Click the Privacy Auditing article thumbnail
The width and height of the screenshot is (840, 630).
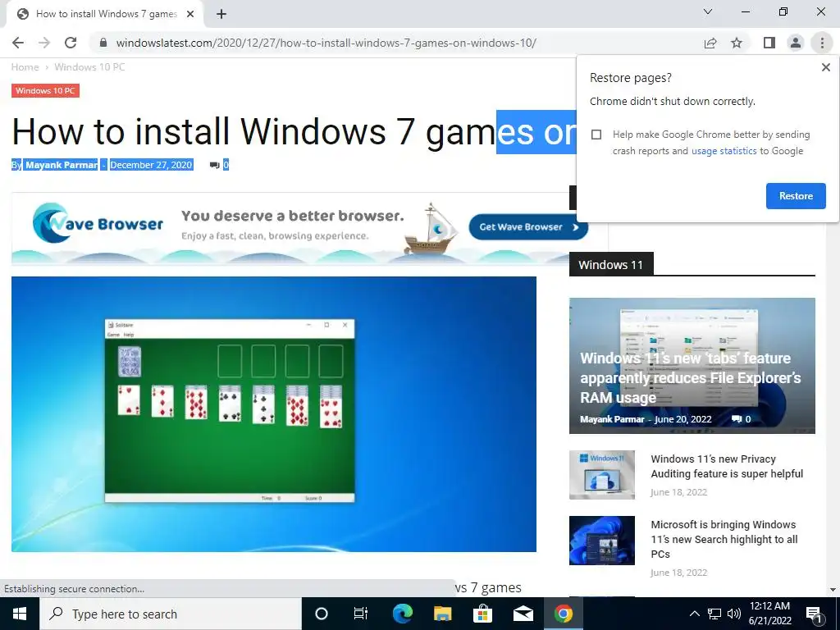click(602, 475)
